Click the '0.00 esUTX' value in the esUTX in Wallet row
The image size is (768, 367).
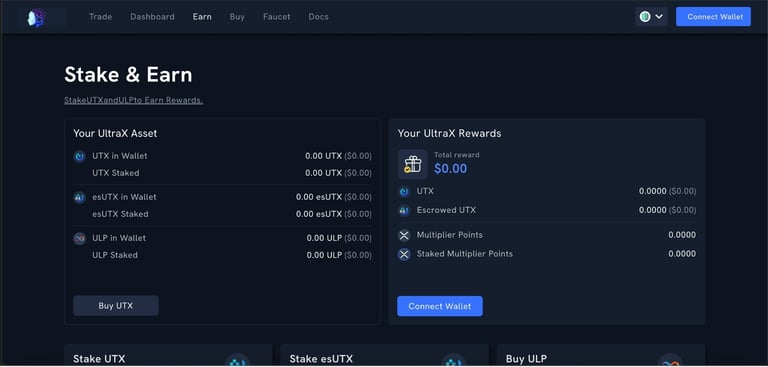coord(319,197)
